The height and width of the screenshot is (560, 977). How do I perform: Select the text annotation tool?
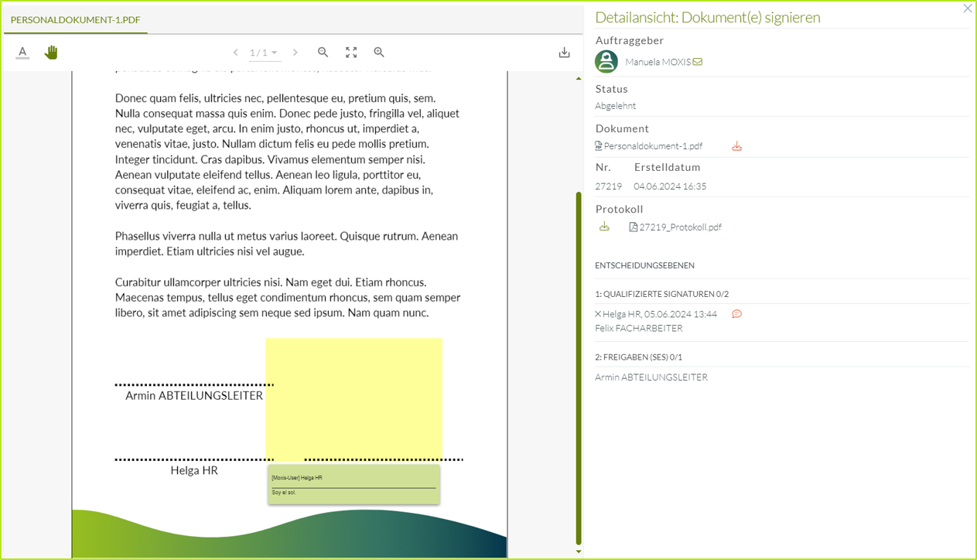(22, 52)
